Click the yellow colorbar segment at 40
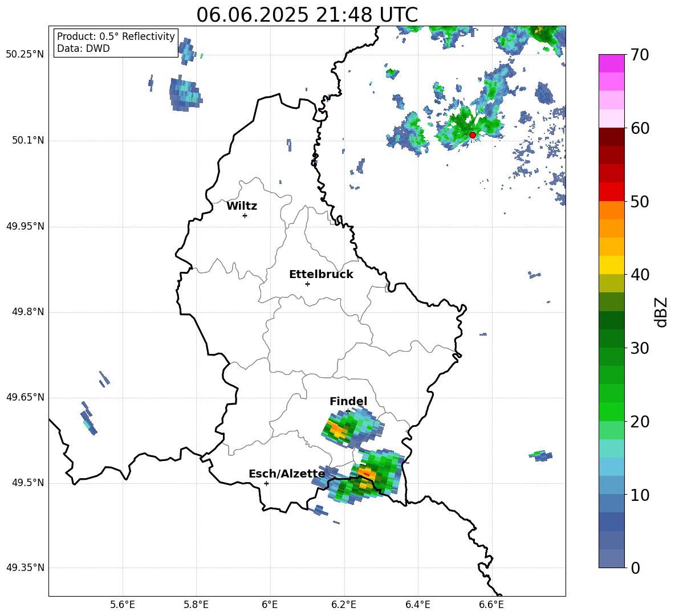 [611, 265]
